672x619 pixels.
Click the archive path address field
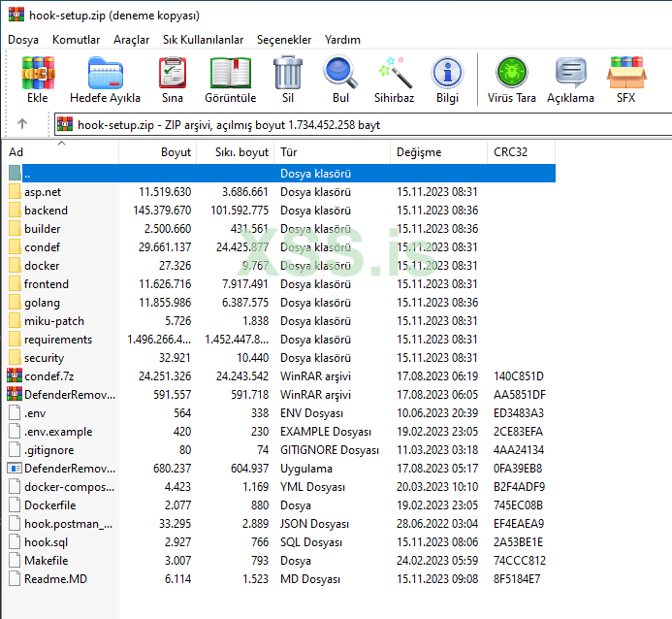364,125
